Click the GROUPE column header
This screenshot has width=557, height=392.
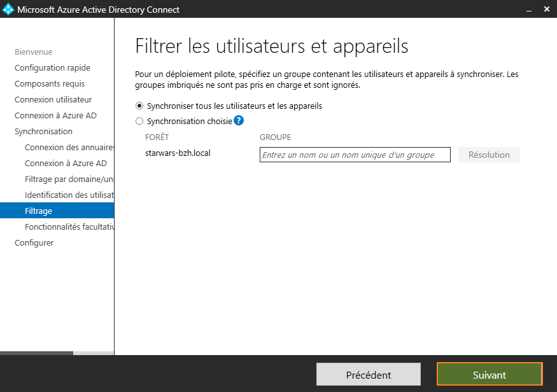[275, 137]
